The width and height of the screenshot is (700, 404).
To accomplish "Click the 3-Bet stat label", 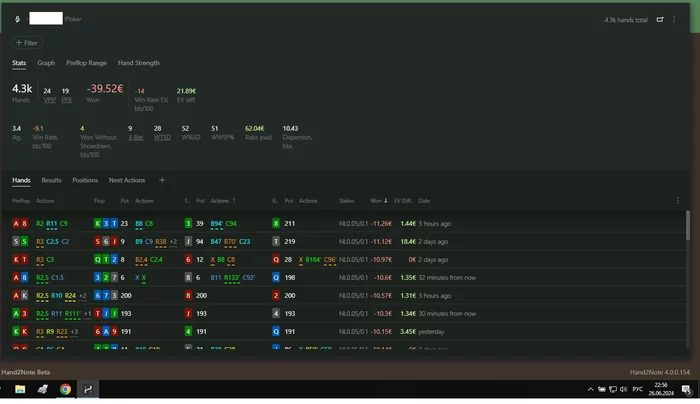I will click(x=136, y=137).
